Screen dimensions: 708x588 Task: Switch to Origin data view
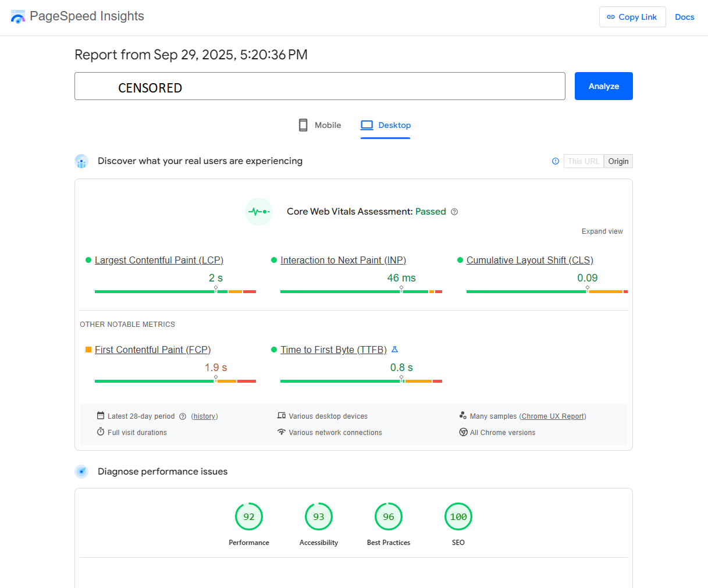click(618, 161)
